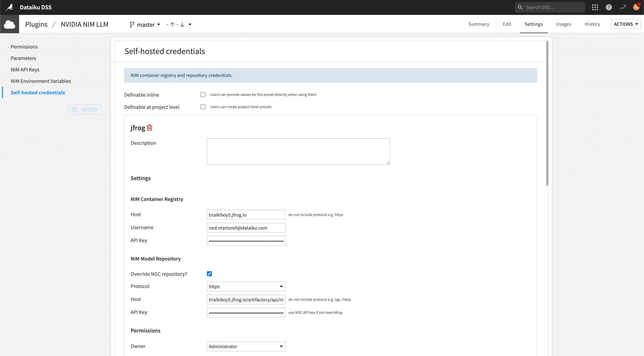This screenshot has height=356, width=644.
Task: Click inside the Description text area
Action: pyautogui.click(x=298, y=151)
